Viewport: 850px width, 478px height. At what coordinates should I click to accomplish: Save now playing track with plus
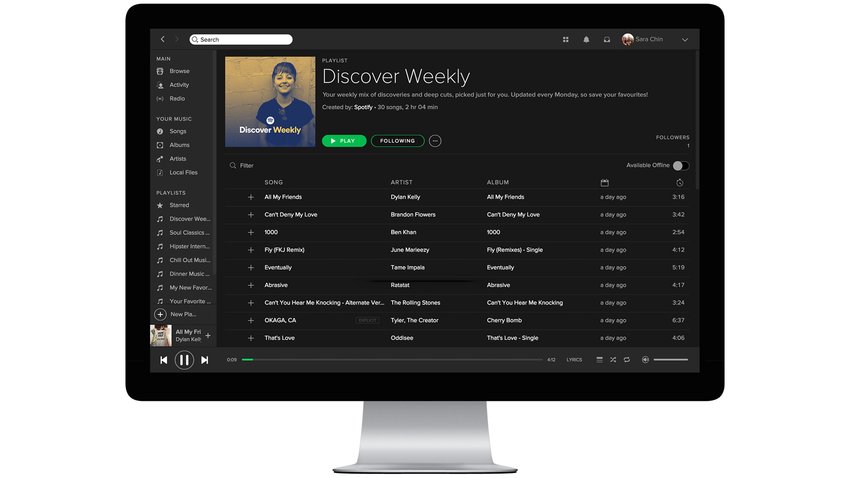[x=208, y=335]
